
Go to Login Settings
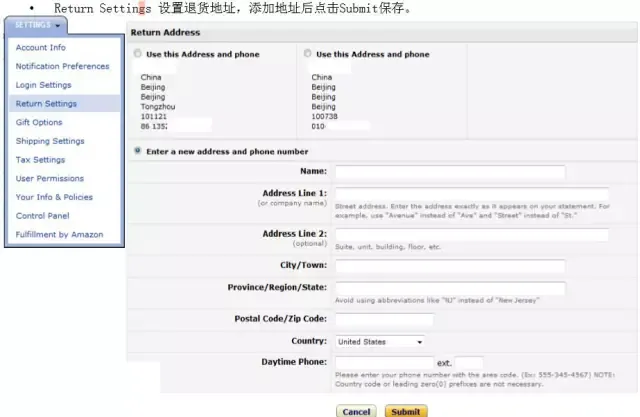(43, 85)
